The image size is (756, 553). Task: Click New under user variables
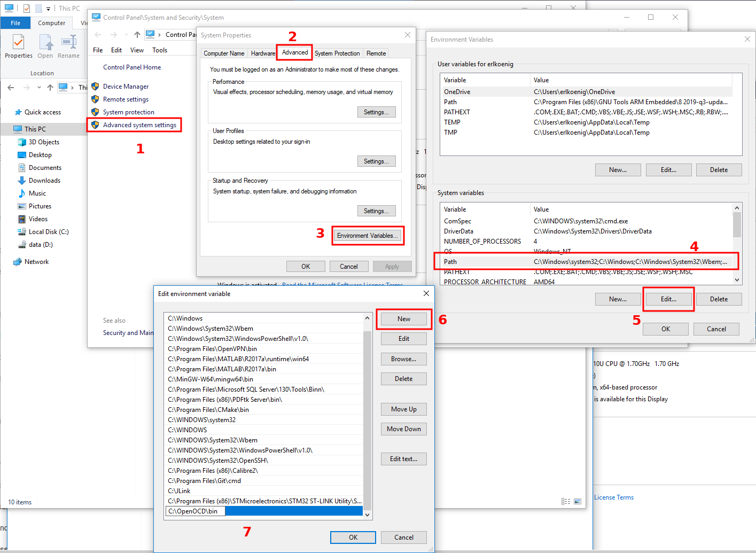point(618,170)
